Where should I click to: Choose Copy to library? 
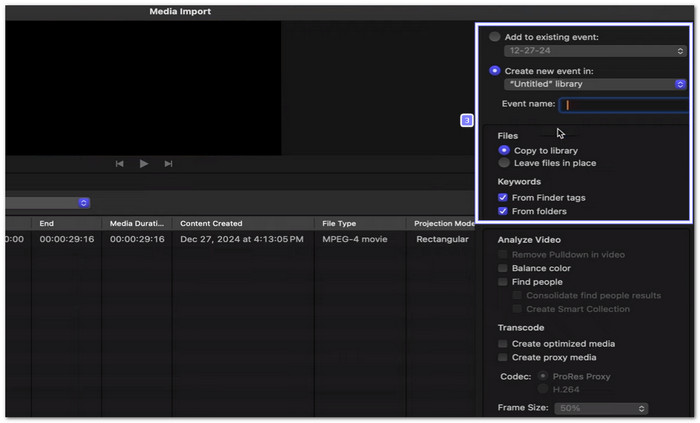[x=504, y=150]
